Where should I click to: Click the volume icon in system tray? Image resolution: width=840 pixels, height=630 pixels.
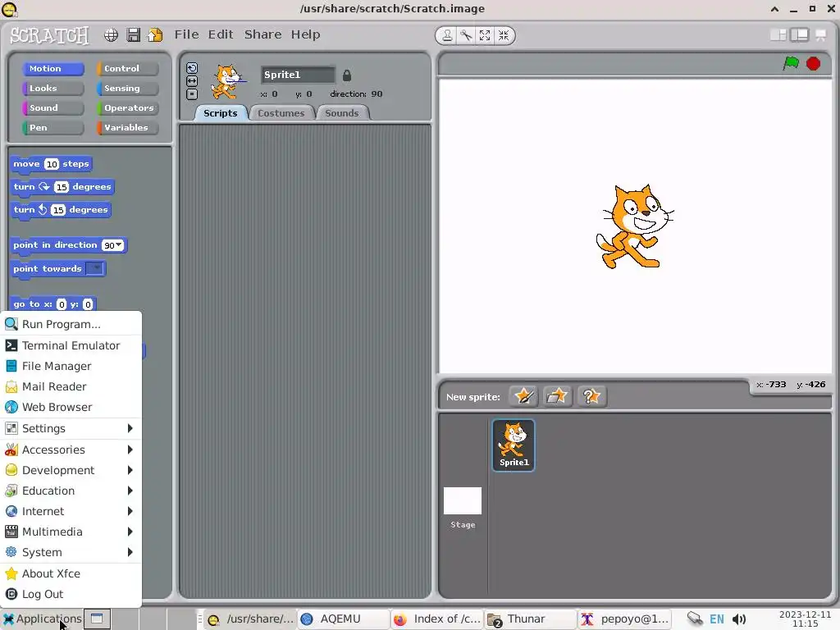pyautogui.click(x=739, y=619)
